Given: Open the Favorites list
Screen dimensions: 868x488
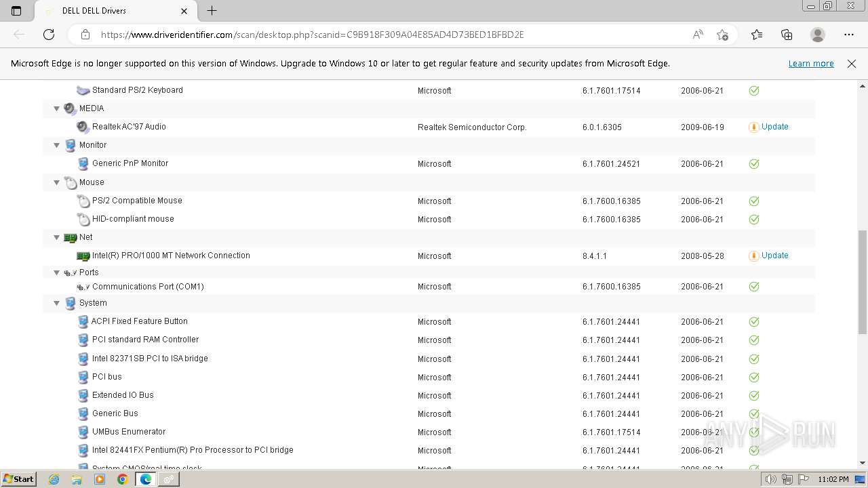Looking at the screenshot, I should 757,35.
